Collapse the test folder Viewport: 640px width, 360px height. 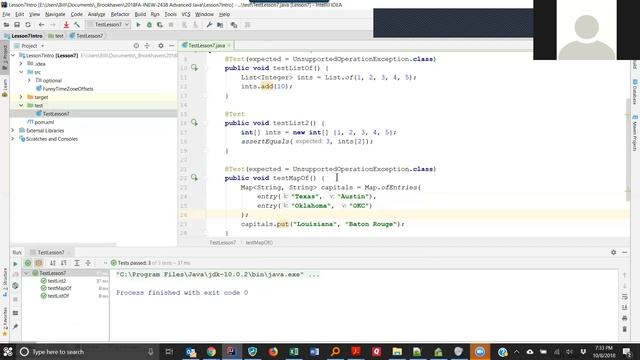[21, 105]
